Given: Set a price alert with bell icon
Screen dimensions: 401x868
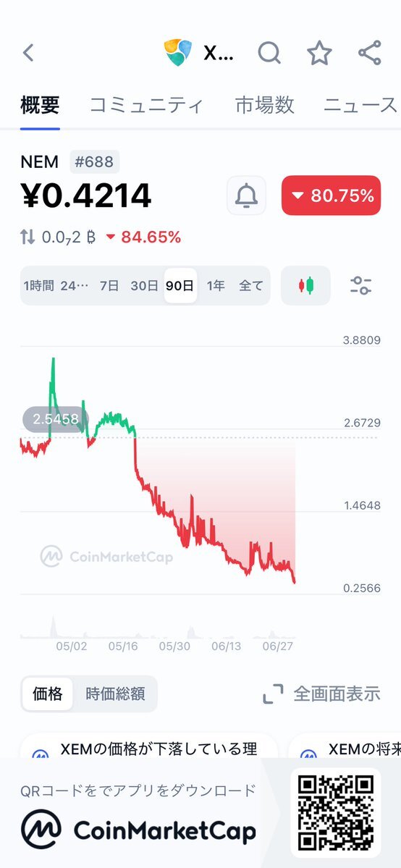Looking at the screenshot, I should pyautogui.click(x=247, y=195).
